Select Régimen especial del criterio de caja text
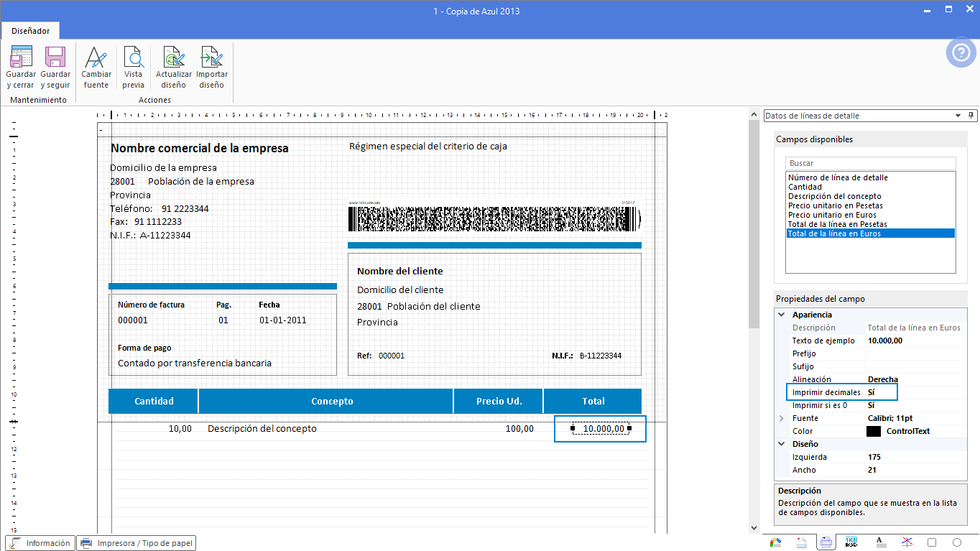Viewport: 980px width, 551px height. click(x=428, y=146)
